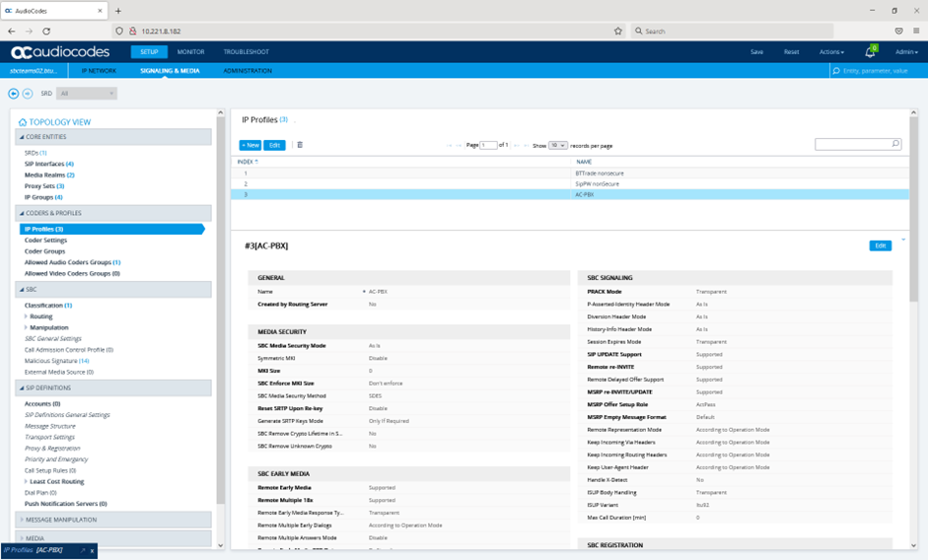Open Proxy Sets (3) in sidebar
The height and width of the screenshot is (560, 928).
pos(44,186)
